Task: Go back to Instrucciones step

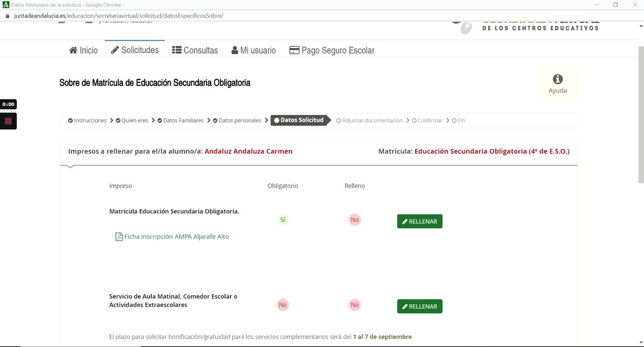Action: (87, 120)
